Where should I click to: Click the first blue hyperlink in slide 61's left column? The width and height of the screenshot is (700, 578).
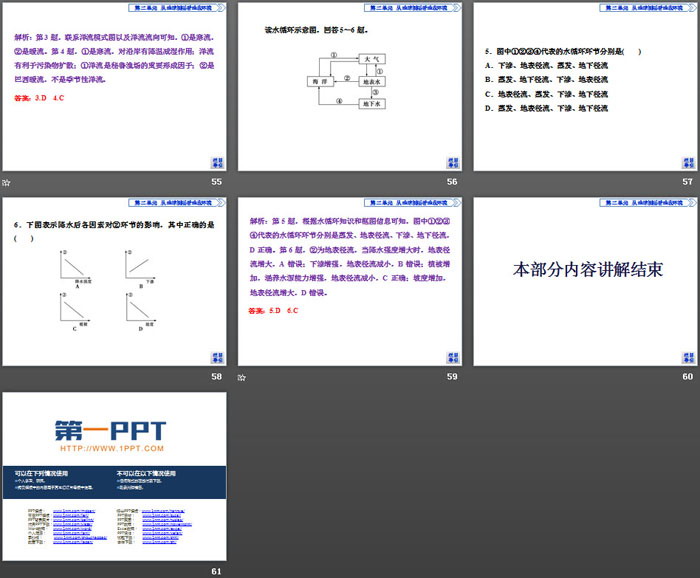[x=76, y=510]
